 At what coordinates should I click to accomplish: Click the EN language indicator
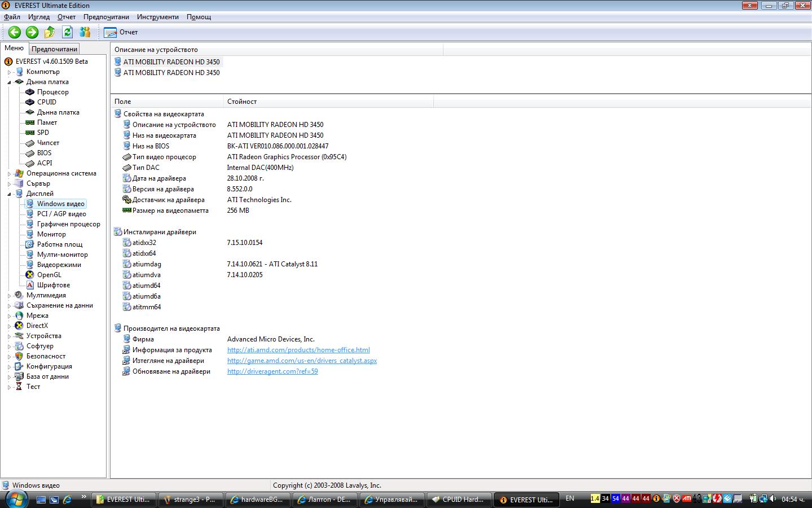click(570, 498)
